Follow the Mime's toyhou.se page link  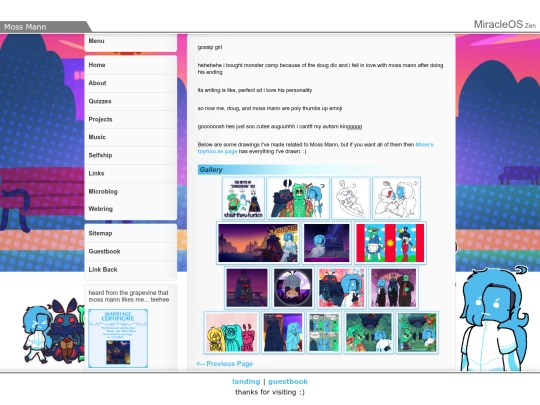click(x=424, y=145)
